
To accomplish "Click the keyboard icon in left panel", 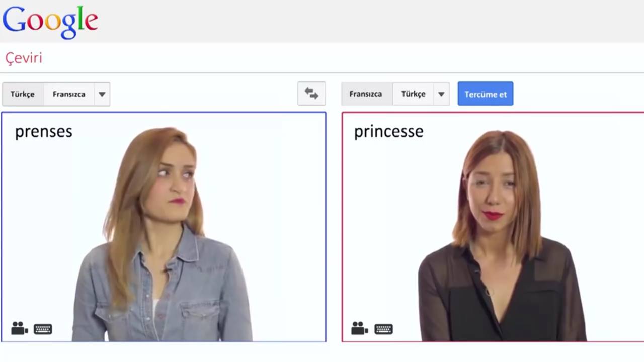I will [x=43, y=329].
